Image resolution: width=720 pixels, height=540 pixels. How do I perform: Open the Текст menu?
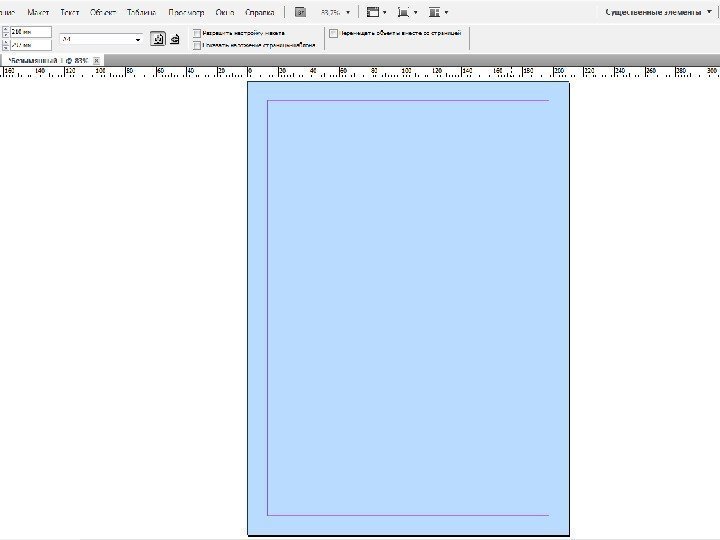point(70,12)
